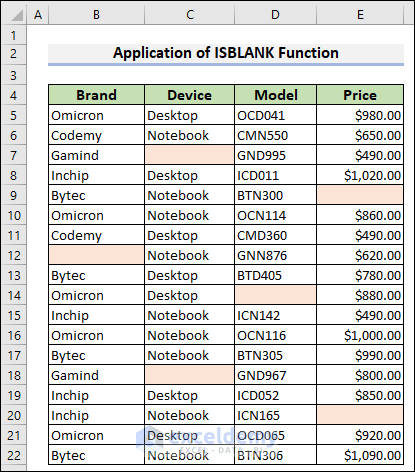Select the blank Device cell in Gamind GND995 row
The image size is (415, 472).
pyautogui.click(x=189, y=155)
